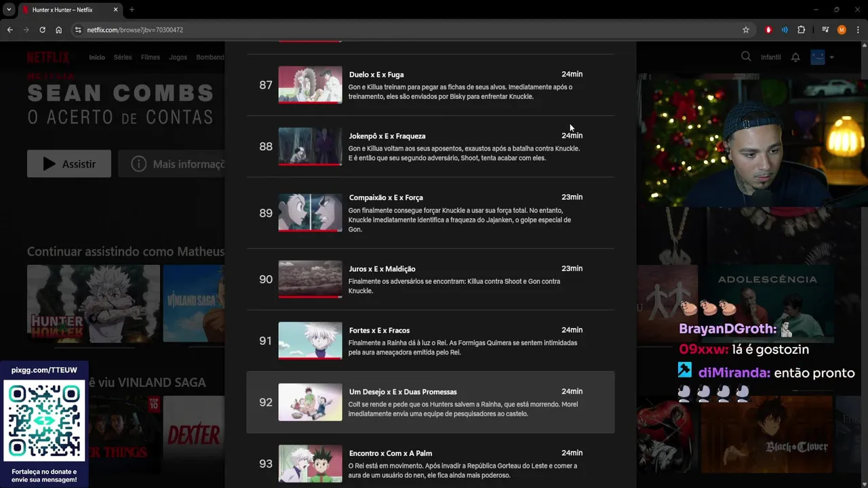Viewport: 868px width, 488px height.
Task: Play episode 91 Fortes x E x Fracos thumbnail
Action: (310, 341)
